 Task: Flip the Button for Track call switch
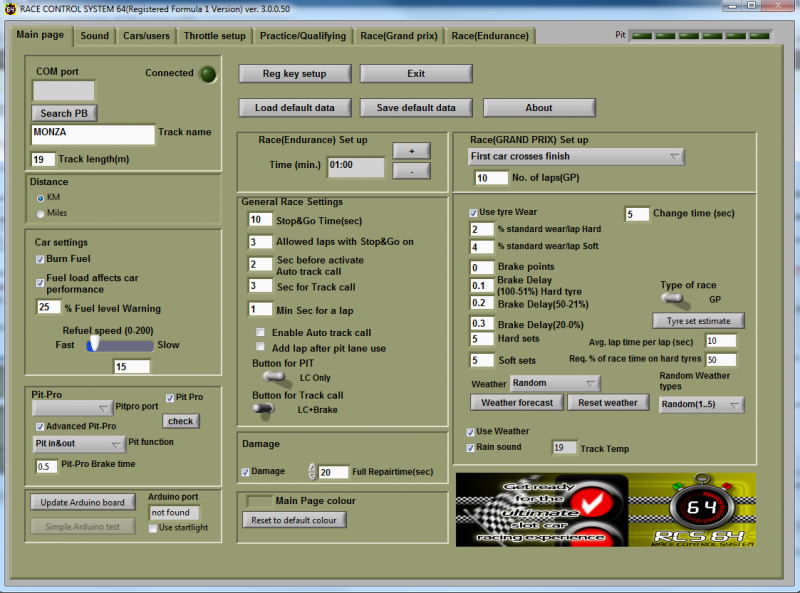pyautogui.click(x=264, y=408)
